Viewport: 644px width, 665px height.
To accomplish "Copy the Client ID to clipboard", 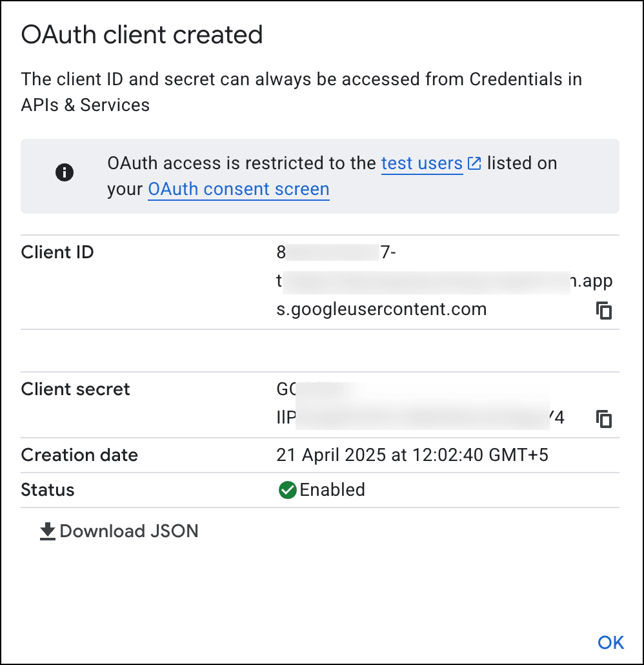I will 604,311.
